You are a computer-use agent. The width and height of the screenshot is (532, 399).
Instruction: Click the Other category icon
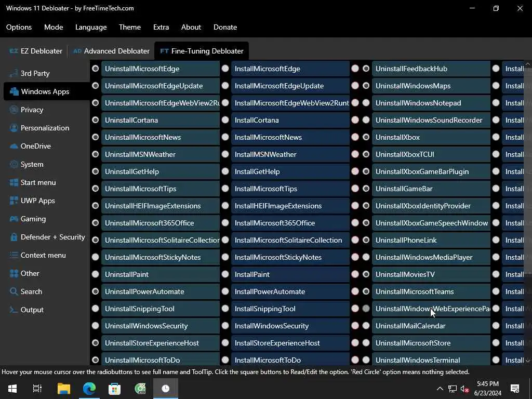click(14, 273)
